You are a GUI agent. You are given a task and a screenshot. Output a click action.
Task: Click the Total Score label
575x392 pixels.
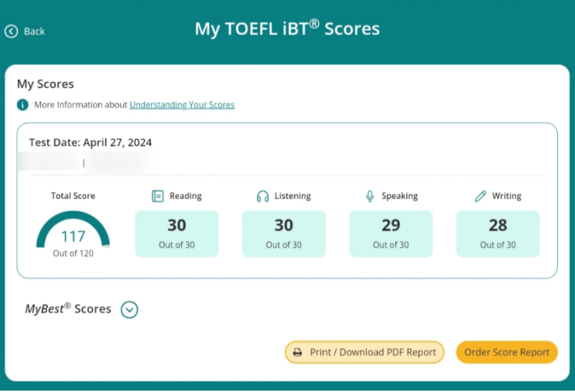(73, 196)
